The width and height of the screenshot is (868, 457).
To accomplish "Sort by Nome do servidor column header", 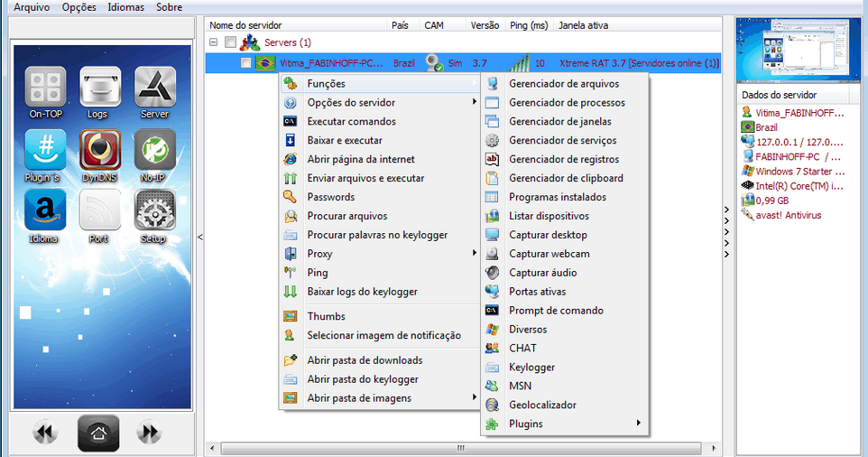I will [x=296, y=25].
